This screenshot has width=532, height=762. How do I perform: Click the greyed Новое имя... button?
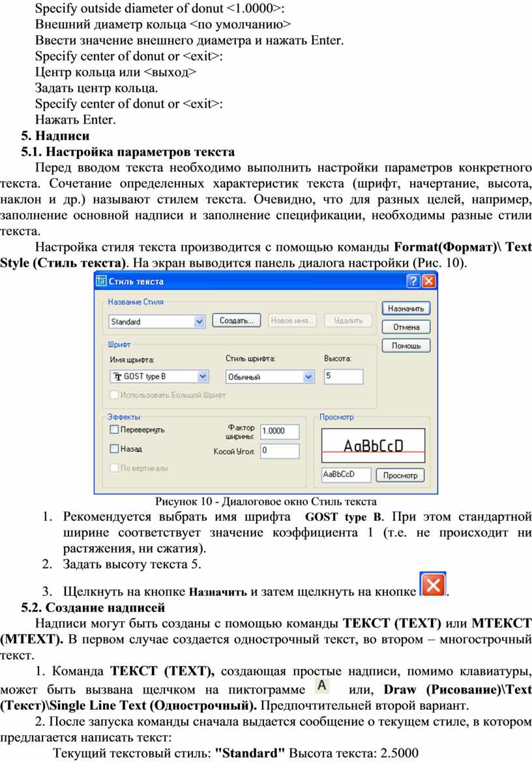tap(292, 321)
